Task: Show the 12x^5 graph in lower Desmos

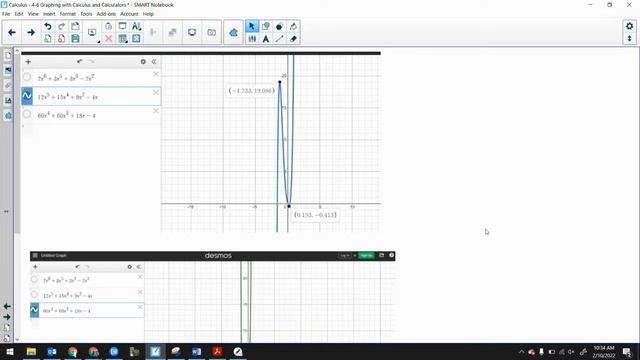Action: 34,295
